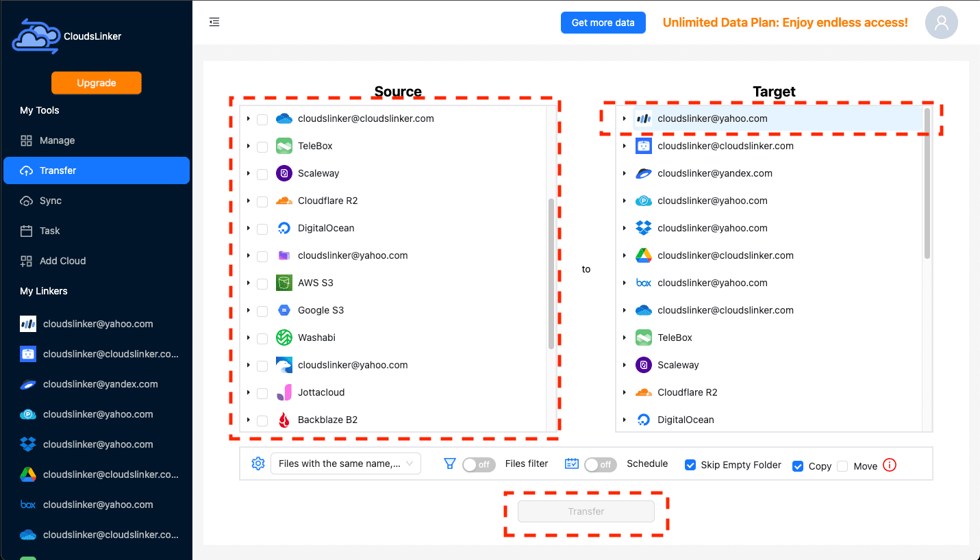Click the Transfer button at bottom

click(586, 511)
